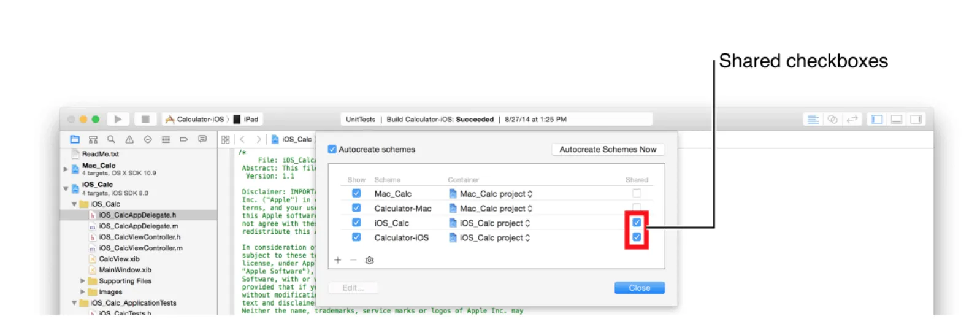980x319 pixels.
Task: Click the iOS_Calc jump bar breadcrumb
Action: [x=292, y=139]
